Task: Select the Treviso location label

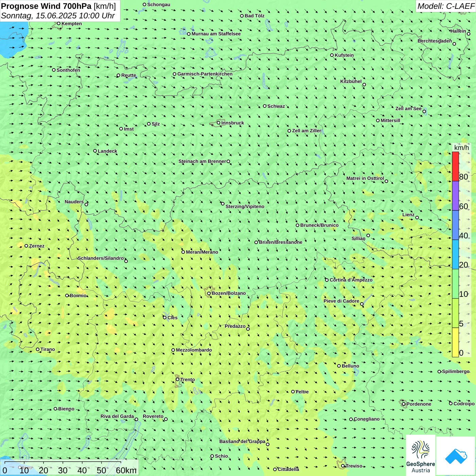Action: (x=354, y=466)
